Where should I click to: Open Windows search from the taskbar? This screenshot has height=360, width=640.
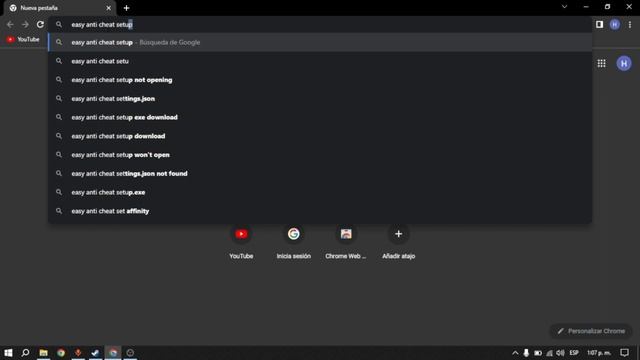click(25, 353)
